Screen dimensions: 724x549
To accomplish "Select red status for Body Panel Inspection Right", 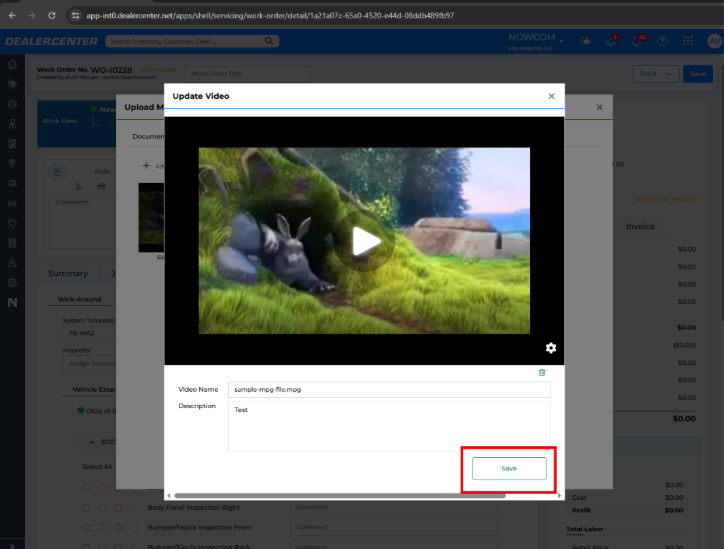I will point(118,508).
